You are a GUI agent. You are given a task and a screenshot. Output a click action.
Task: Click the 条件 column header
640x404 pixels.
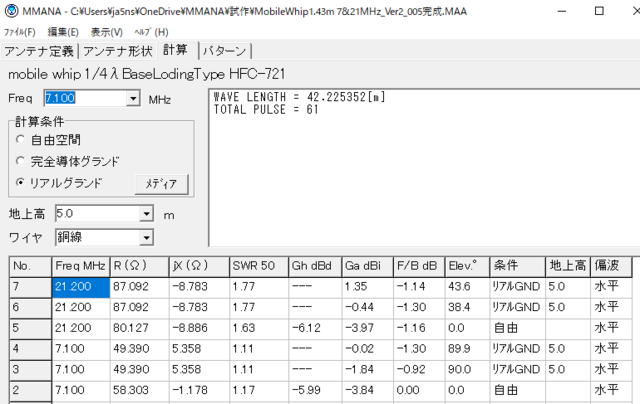pyautogui.click(x=518, y=266)
